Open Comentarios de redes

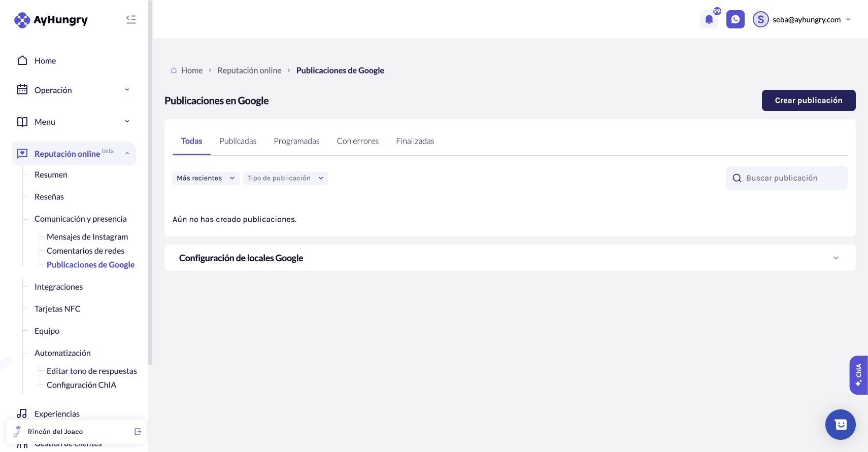[85, 251]
